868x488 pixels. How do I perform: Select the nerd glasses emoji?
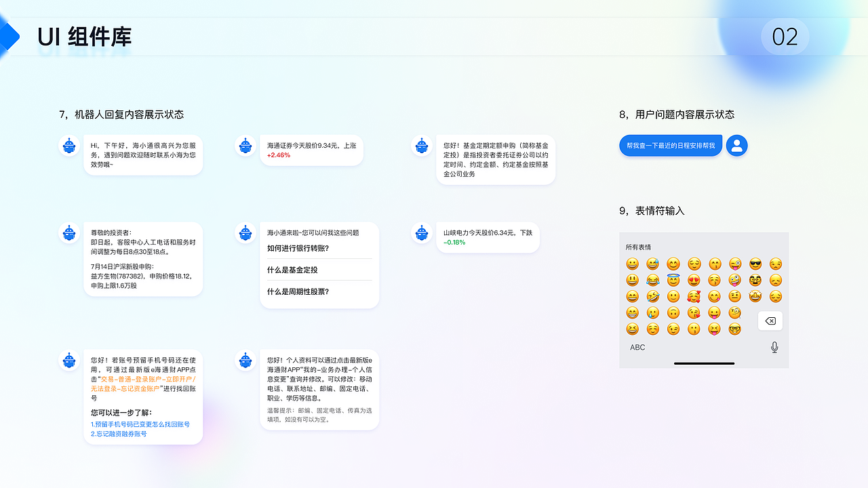pos(734,329)
